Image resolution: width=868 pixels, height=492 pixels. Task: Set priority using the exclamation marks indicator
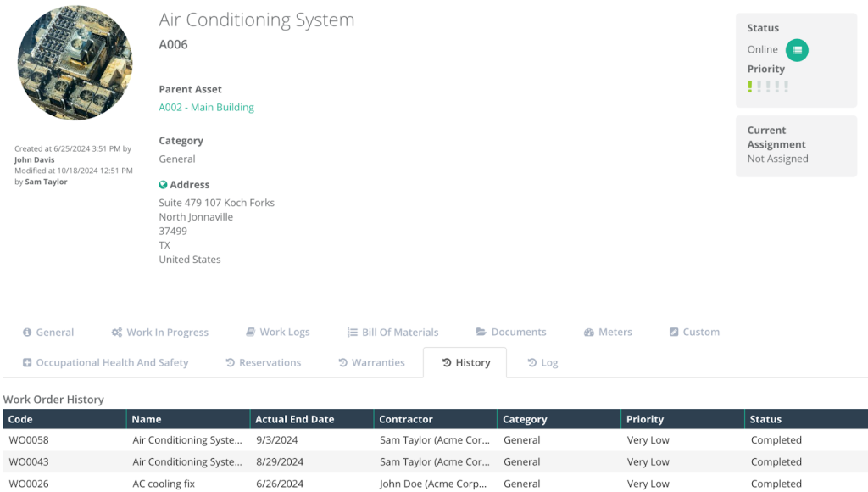pyautogui.click(x=768, y=87)
